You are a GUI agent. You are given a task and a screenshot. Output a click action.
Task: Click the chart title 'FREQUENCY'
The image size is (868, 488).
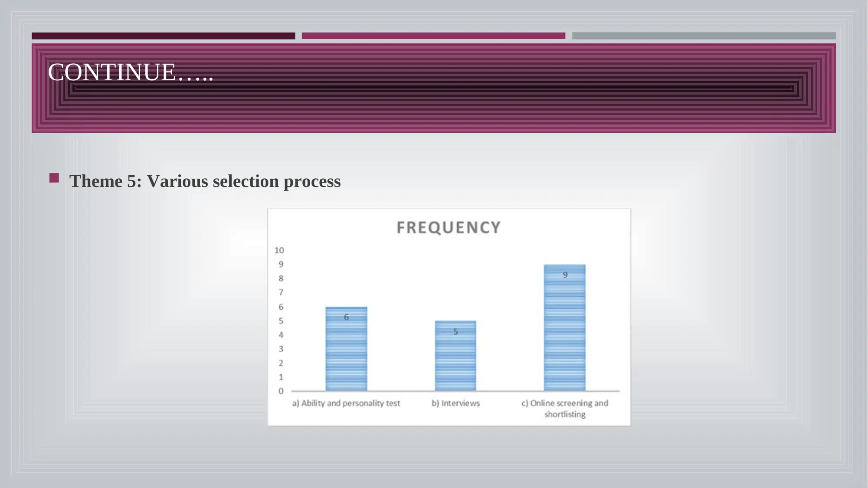(x=449, y=228)
